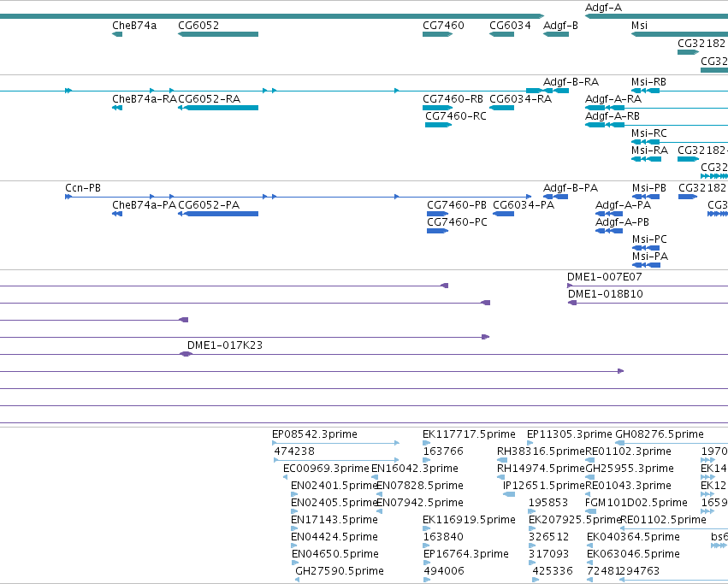Click the Ccn-PB protein label
The height and width of the screenshot is (584, 728).
point(83,188)
